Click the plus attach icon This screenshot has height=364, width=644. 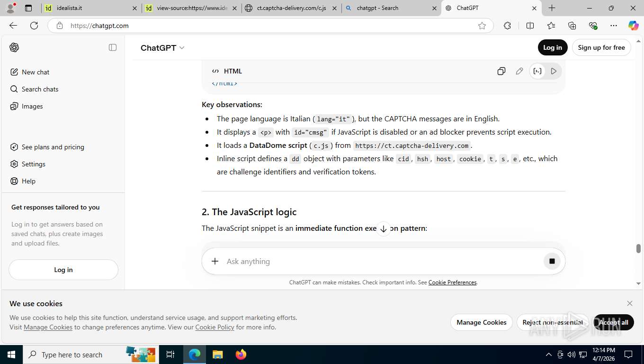(215, 261)
